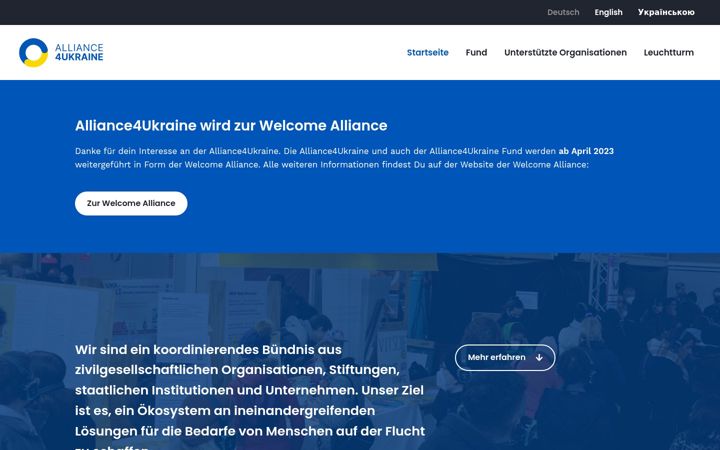Go to Unterstützte Organisationen page
This screenshot has height=450, width=720.
pyautogui.click(x=565, y=52)
